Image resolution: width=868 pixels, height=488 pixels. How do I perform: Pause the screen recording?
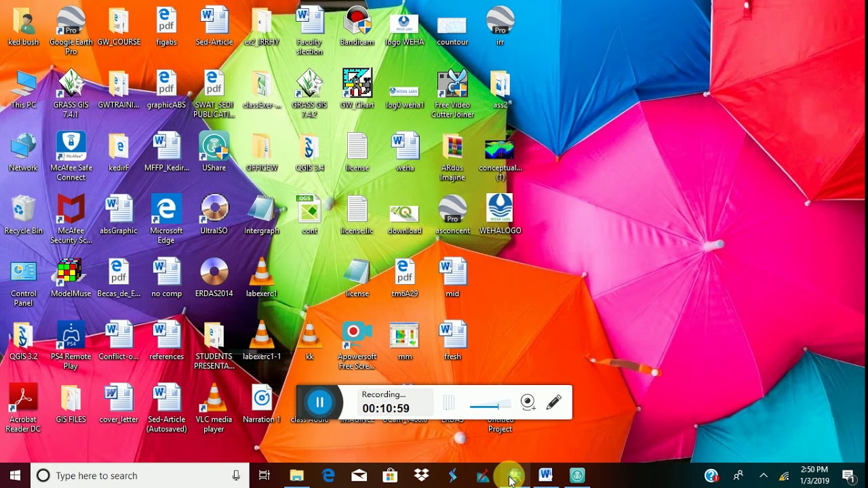319,403
